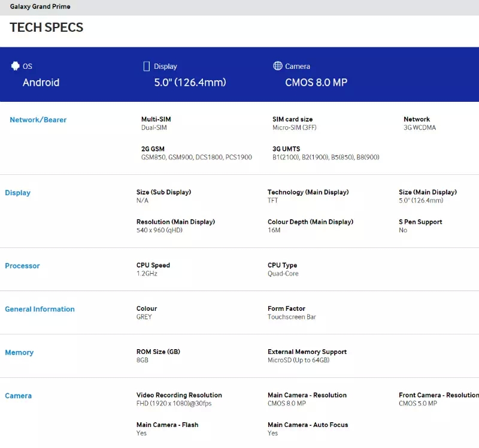This screenshot has height=448, width=479.
Task: Click the "Size (Sub Display)" label
Action: point(163,192)
